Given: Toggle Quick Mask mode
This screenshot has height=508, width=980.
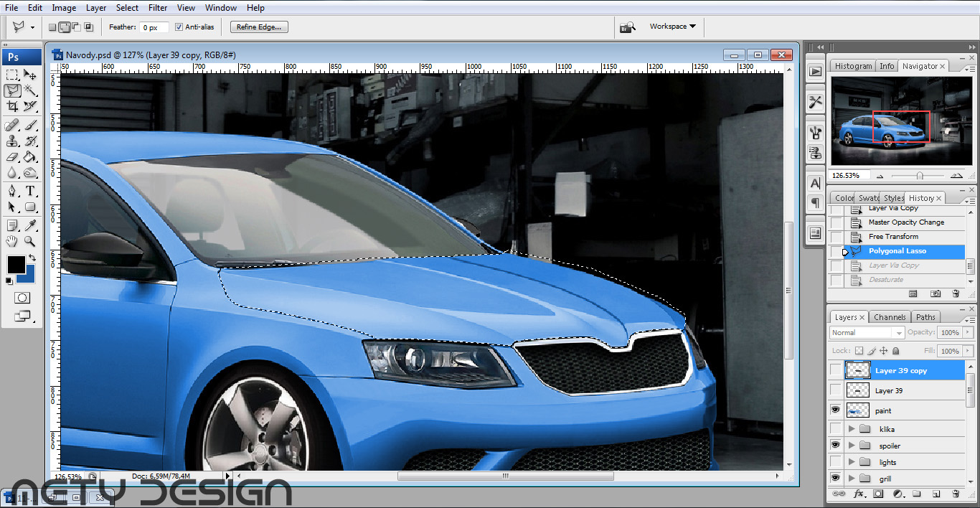Looking at the screenshot, I should pos(22,298).
